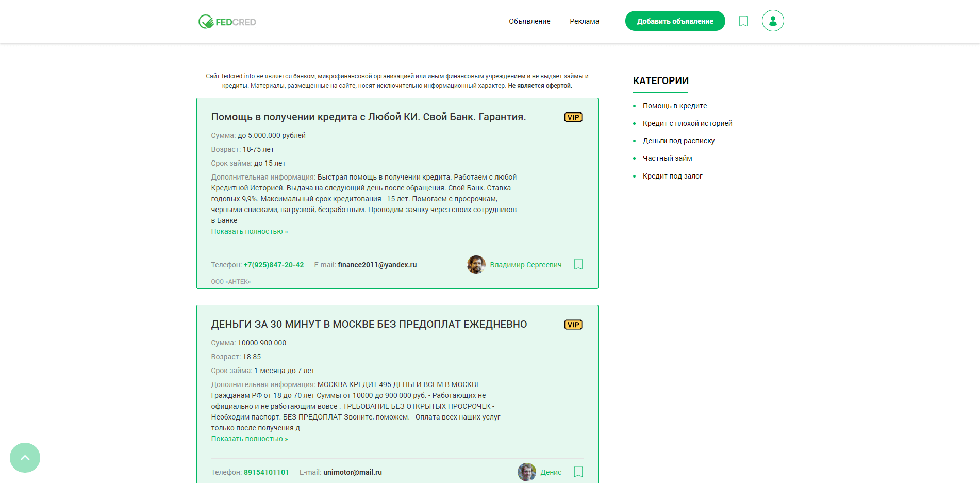Open the Объявление menu item
Image resolution: width=980 pixels, height=483 pixels.
coord(529,21)
